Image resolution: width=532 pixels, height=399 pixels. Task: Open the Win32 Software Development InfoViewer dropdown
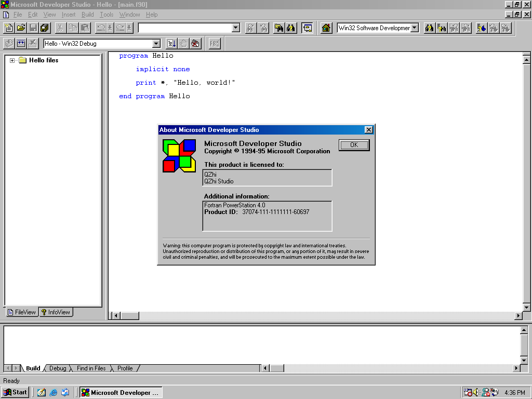click(x=414, y=28)
